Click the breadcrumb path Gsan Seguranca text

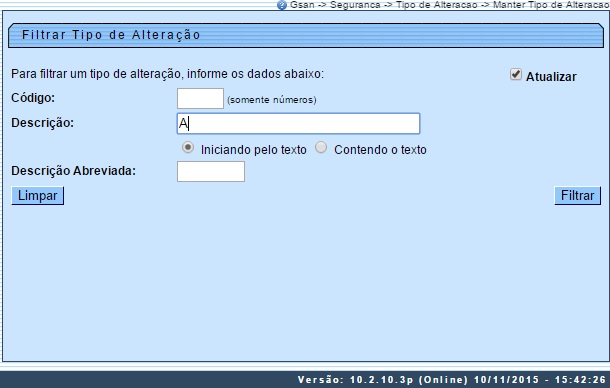click(449, 5)
